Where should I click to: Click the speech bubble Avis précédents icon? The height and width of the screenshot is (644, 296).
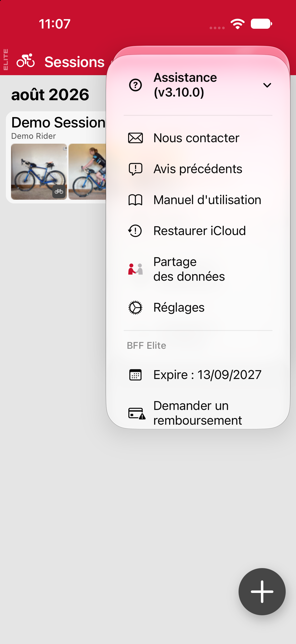click(x=135, y=169)
